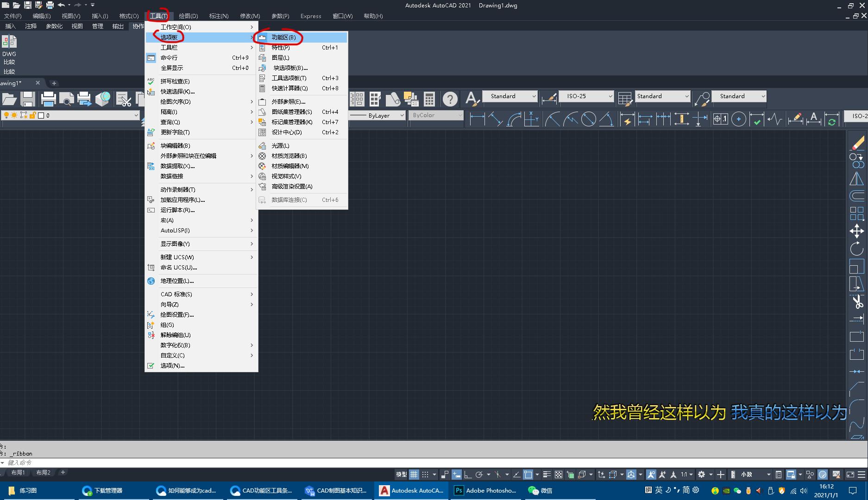Click the Plot printer icon in the toolbar

click(x=48, y=99)
